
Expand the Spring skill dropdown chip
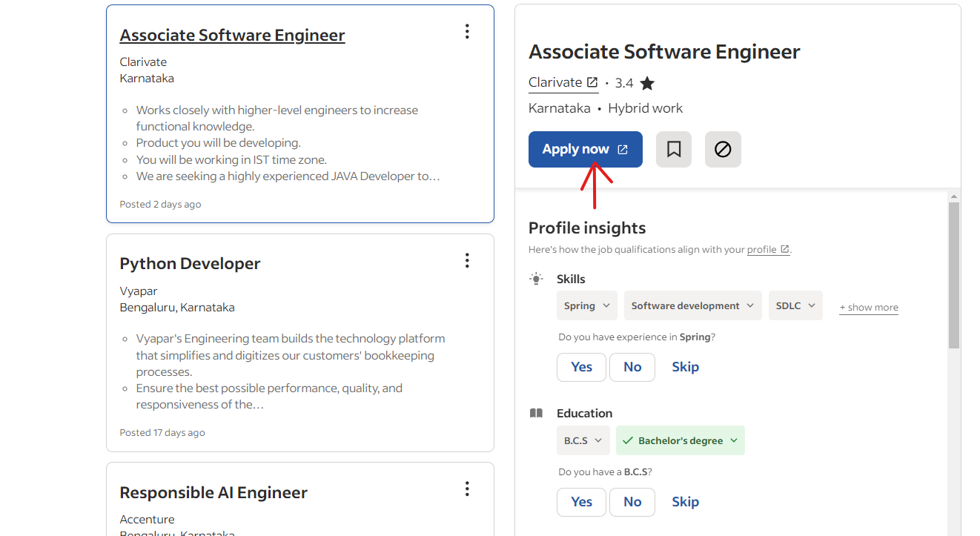tap(587, 305)
